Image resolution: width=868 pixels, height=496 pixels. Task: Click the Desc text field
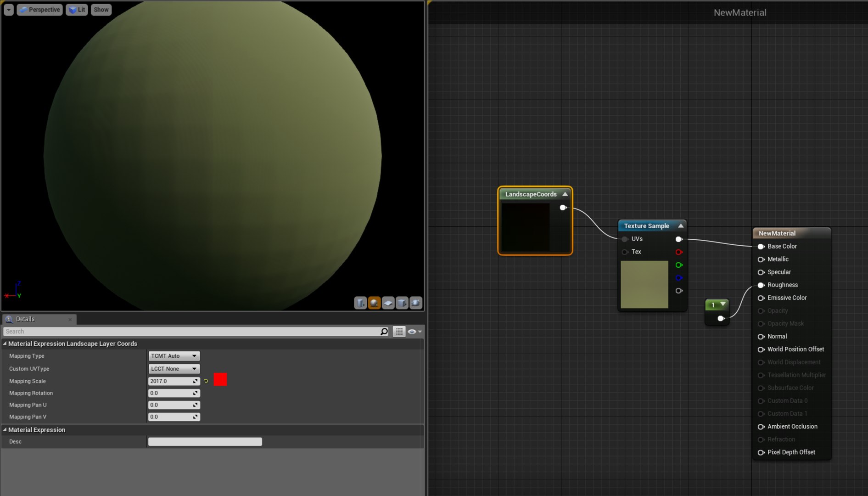[205, 441]
